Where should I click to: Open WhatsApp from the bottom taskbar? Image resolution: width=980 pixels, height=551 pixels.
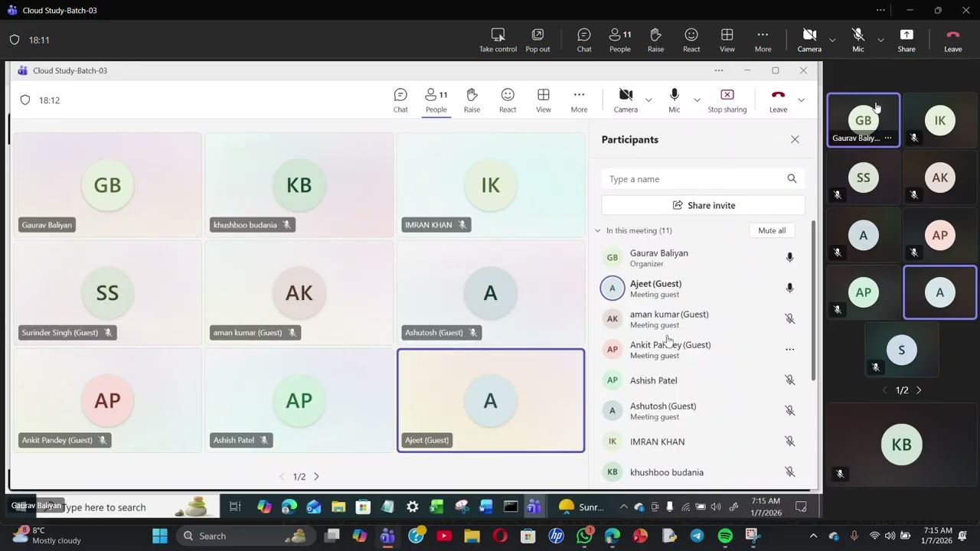click(584, 536)
